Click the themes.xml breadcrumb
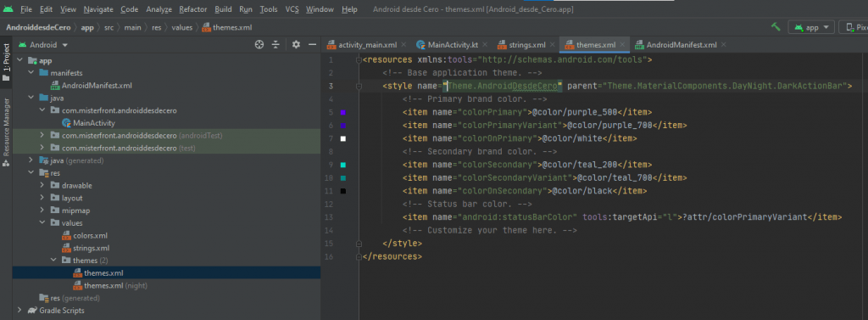Screen dimensions: 868x320 [x=227, y=27]
